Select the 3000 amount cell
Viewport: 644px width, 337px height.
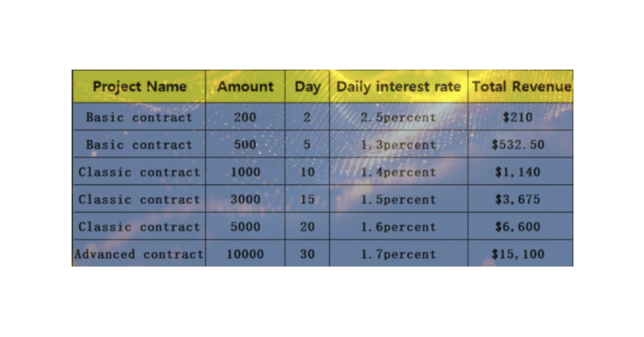pos(245,199)
